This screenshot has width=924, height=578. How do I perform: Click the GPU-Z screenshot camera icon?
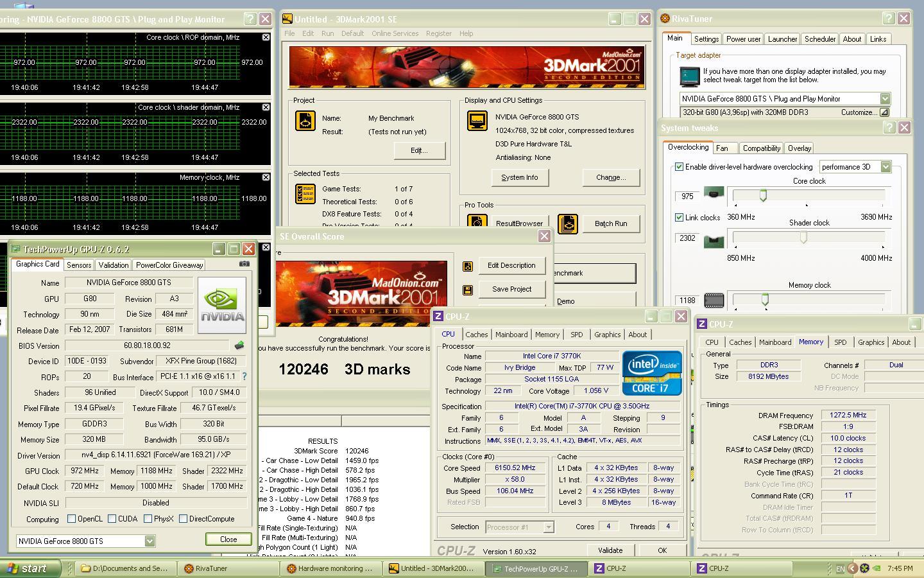click(x=244, y=264)
